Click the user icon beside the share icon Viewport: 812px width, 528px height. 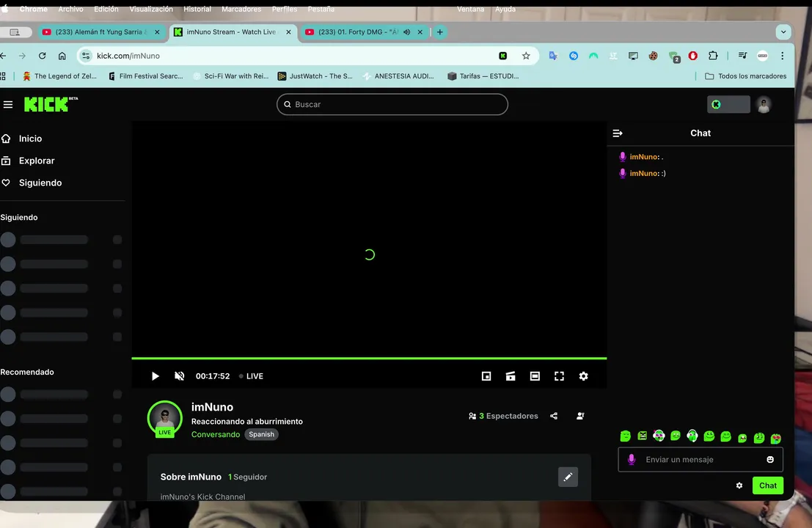coord(580,417)
